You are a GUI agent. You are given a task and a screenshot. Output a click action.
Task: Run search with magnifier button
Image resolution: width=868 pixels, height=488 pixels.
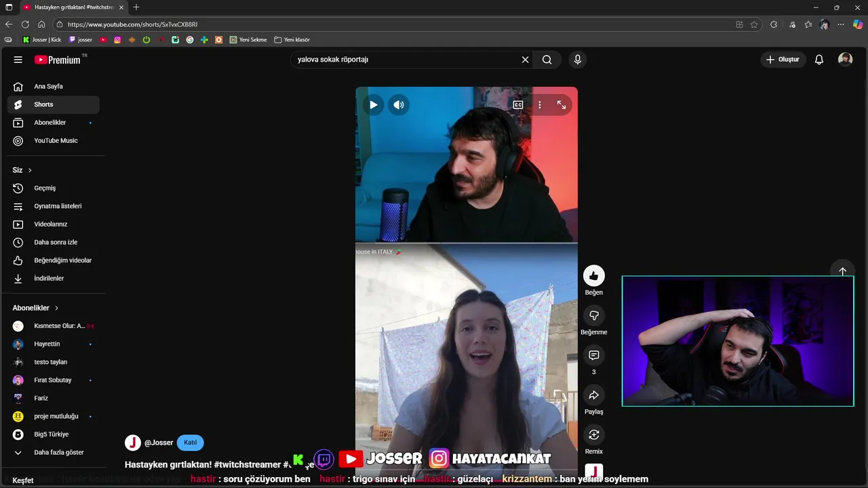[547, 60]
